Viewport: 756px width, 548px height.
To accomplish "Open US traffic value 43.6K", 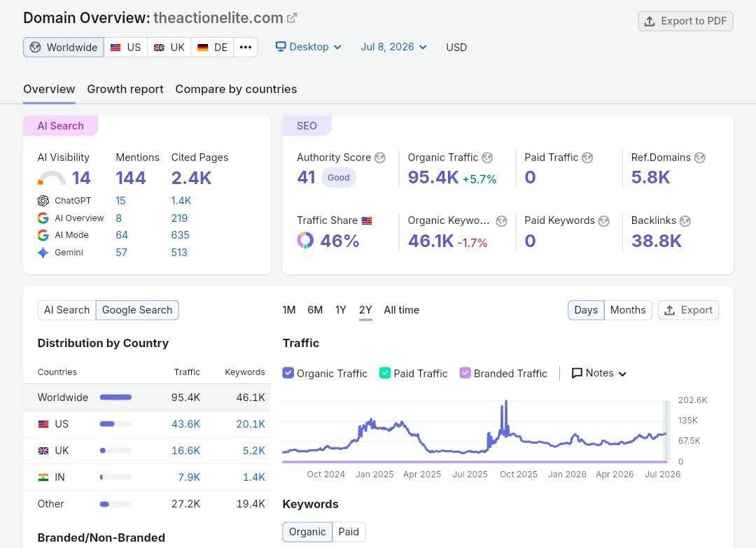I will pos(185,424).
